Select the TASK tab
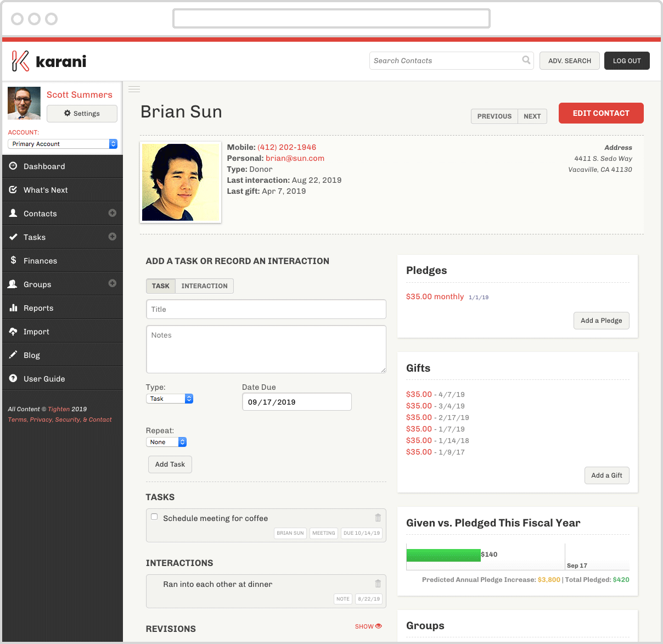This screenshot has width=663, height=644. click(160, 285)
